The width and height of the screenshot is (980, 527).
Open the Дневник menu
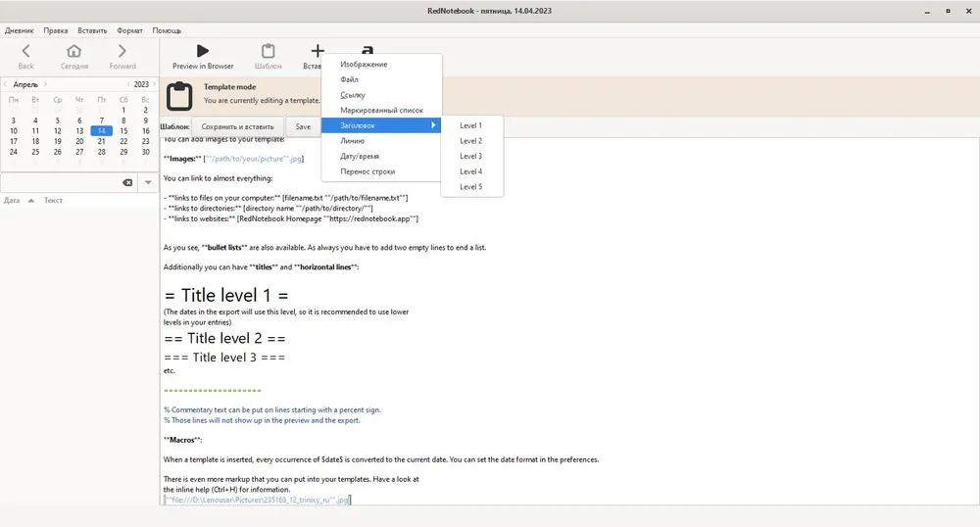[x=19, y=30]
